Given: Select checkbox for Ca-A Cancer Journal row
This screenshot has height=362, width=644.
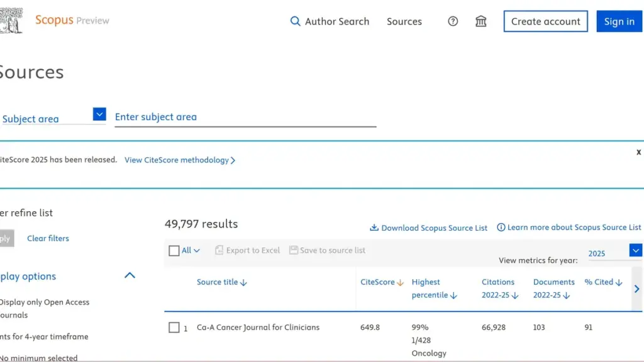Looking at the screenshot, I should (x=174, y=327).
